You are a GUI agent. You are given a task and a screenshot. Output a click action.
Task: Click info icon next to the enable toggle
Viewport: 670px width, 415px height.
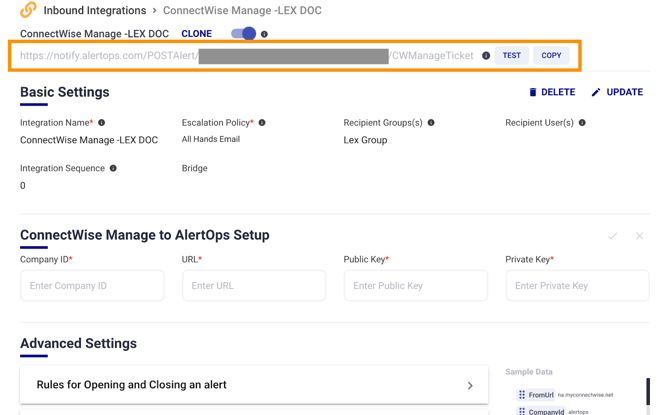264,34
